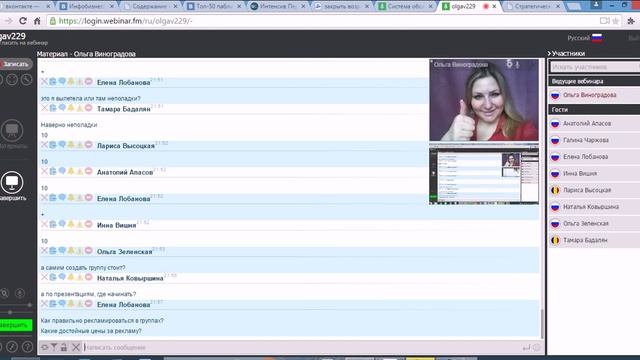Select guest Елена Лобанова in participants list
The width and height of the screenshot is (640, 360).
(594, 157)
